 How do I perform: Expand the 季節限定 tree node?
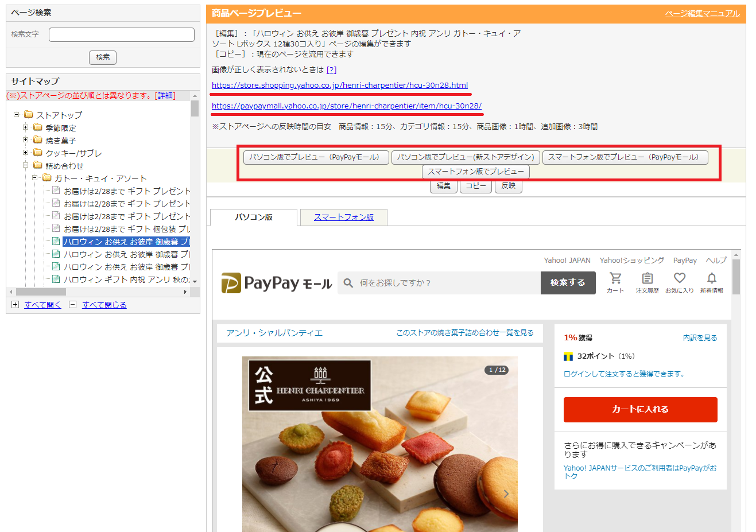coord(25,127)
